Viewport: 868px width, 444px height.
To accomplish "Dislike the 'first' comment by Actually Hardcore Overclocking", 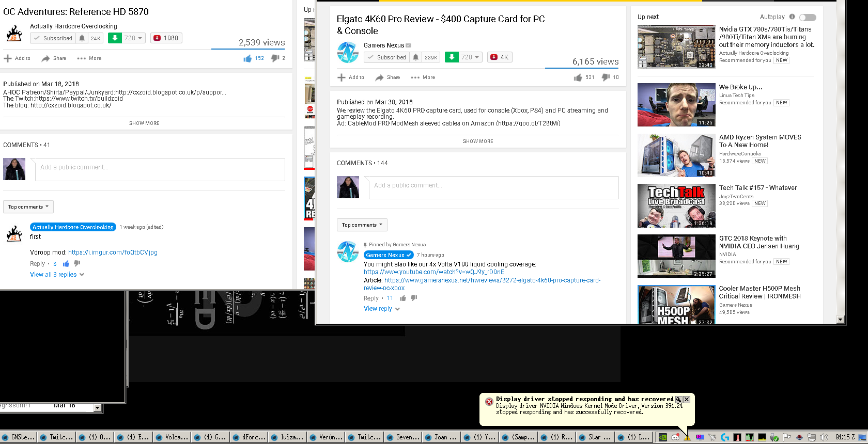I will [77, 264].
